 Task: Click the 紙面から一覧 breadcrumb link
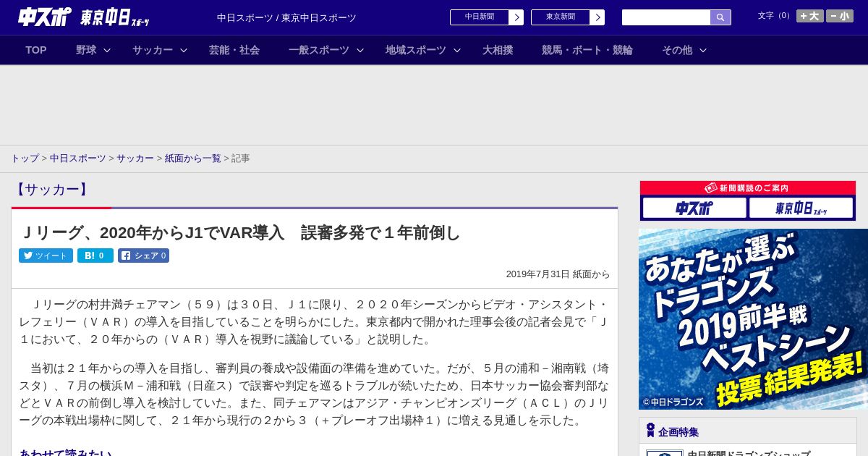[x=193, y=158]
